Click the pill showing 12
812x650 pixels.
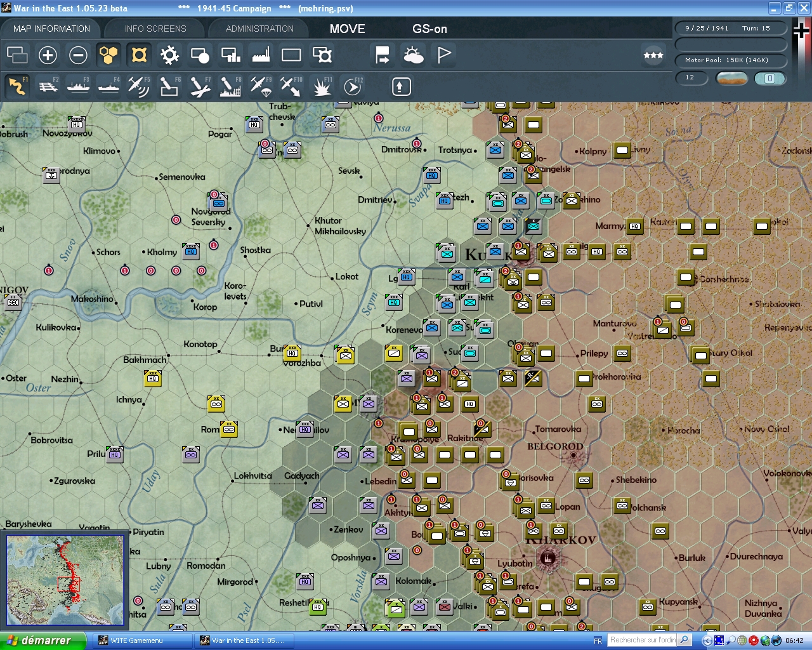pyautogui.click(x=691, y=78)
